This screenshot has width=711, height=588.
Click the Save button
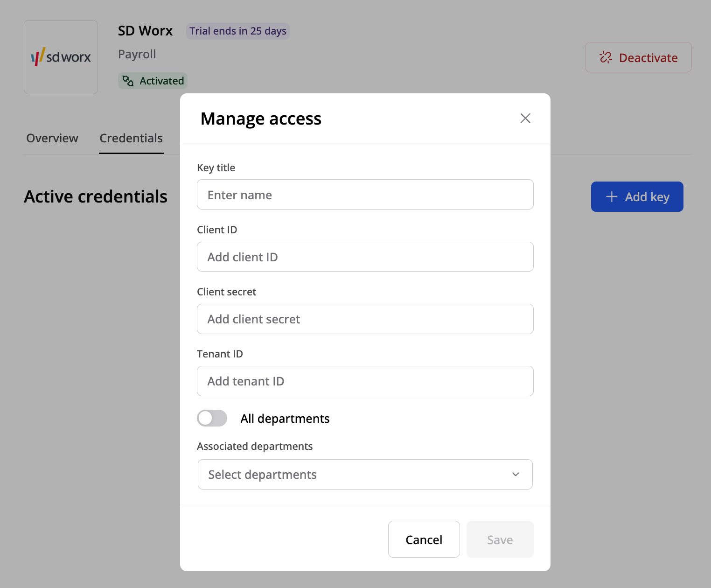click(500, 539)
